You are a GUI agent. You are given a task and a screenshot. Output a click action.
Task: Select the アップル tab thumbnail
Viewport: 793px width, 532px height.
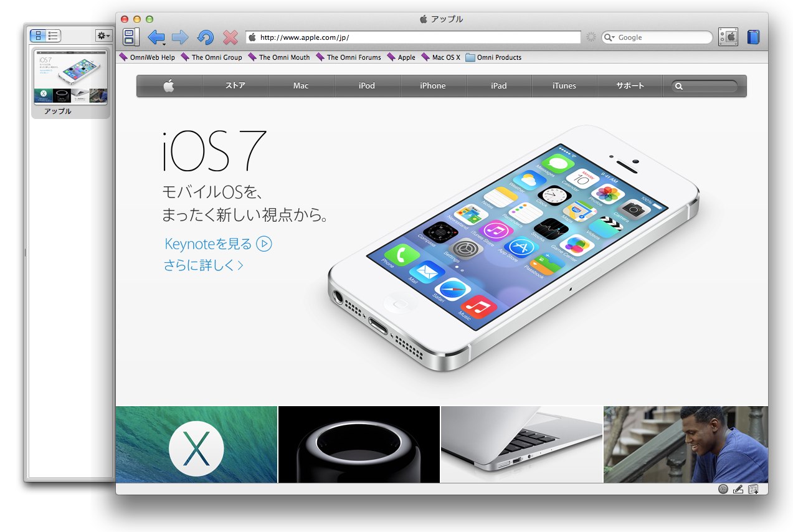tap(70, 83)
